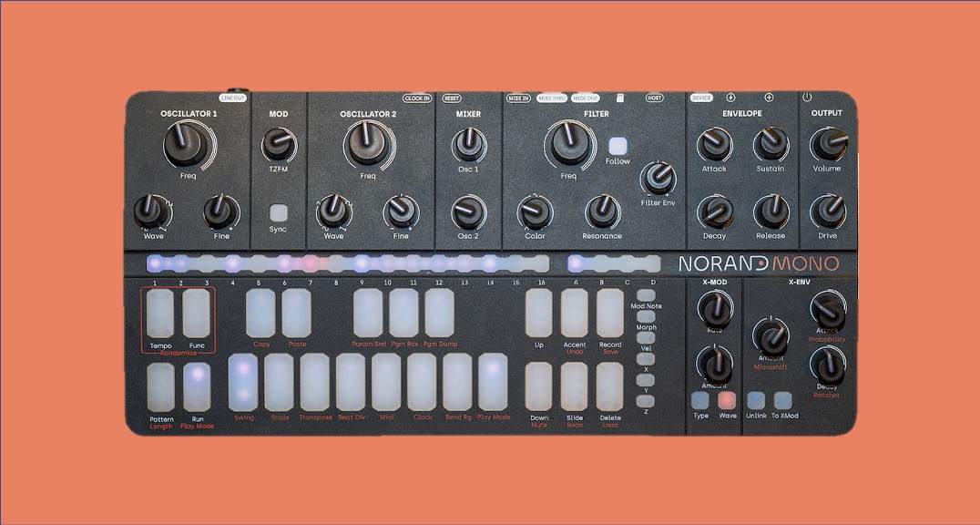This screenshot has width=980, height=525.
Task: Click the Output Volume knob
Action: click(x=828, y=143)
